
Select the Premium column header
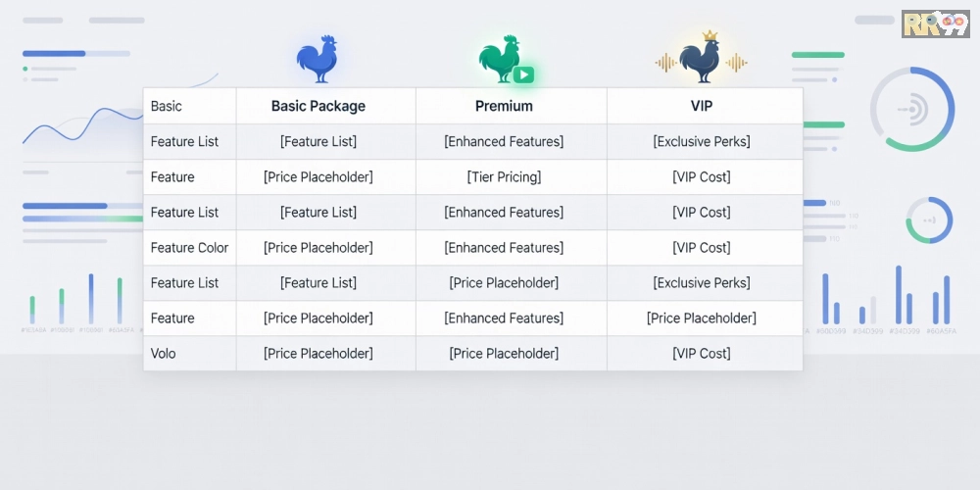[x=504, y=106]
